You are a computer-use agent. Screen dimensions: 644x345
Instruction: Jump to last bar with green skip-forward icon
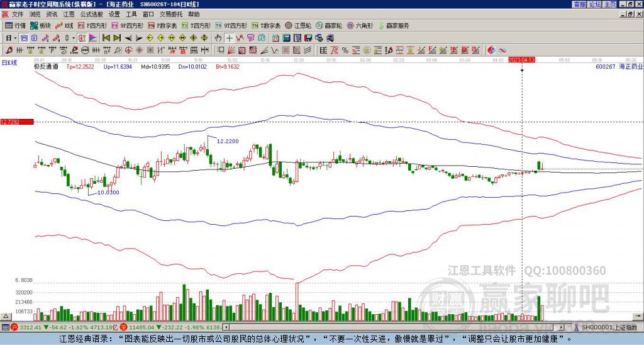click(x=117, y=38)
